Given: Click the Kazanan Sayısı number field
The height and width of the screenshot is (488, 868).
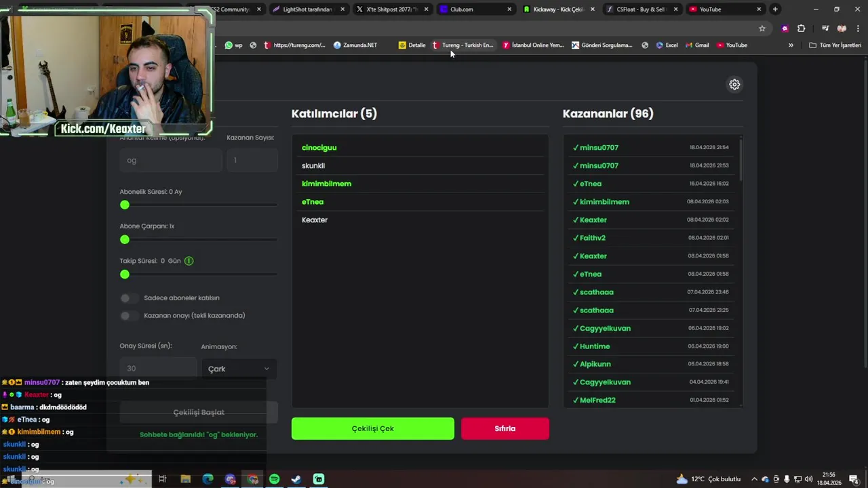Looking at the screenshot, I should tap(252, 161).
